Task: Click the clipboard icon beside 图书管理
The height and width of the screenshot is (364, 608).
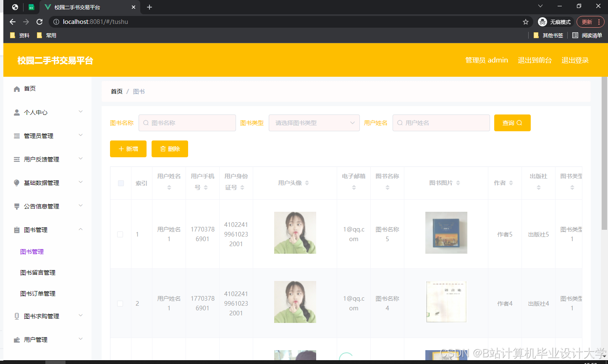Action: [x=17, y=230]
